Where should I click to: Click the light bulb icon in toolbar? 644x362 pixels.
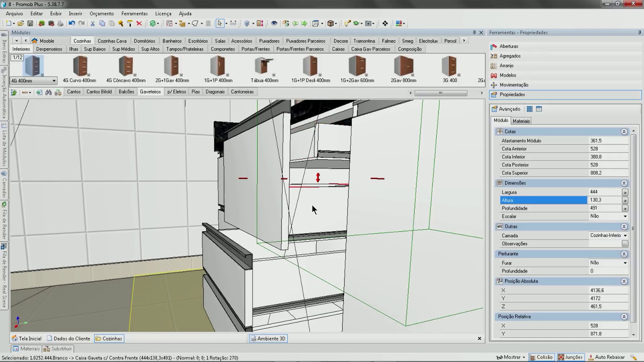point(347,23)
